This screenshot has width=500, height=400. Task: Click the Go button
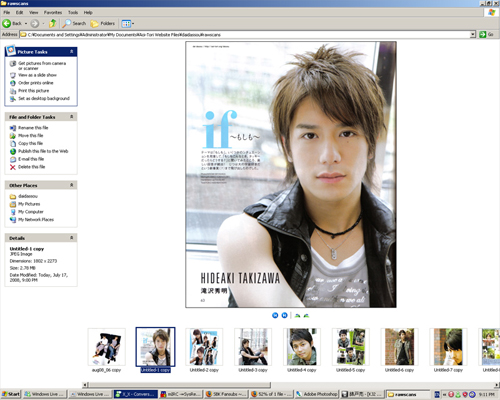click(x=486, y=34)
